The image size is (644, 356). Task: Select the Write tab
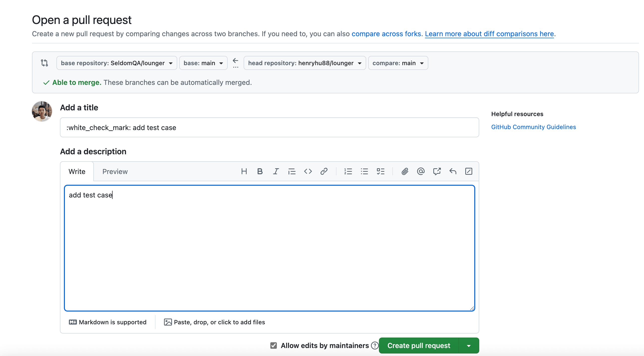[x=77, y=172]
